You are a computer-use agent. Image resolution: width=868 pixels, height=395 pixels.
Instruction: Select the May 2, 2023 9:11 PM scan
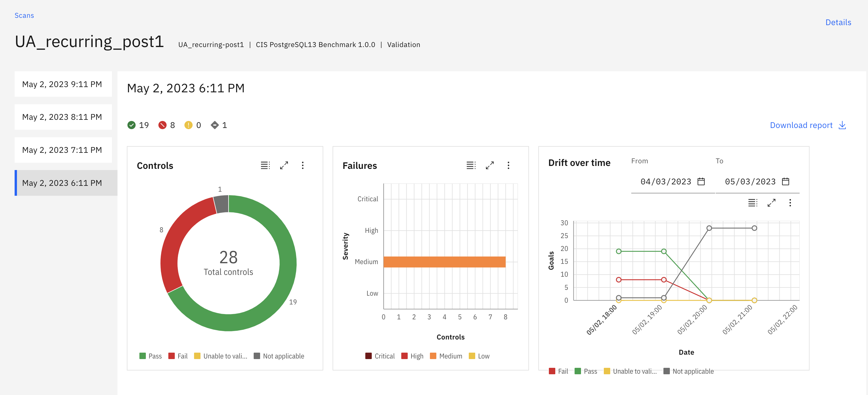tap(63, 84)
